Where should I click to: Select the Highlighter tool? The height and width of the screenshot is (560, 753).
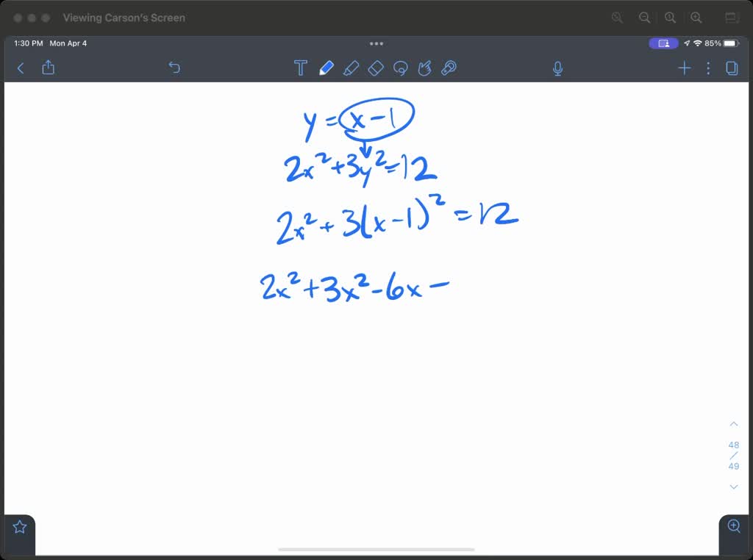click(351, 68)
